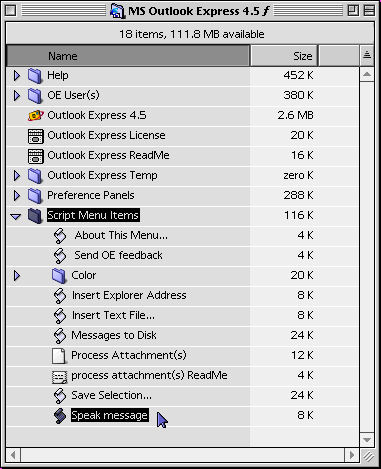Select the "Messages to Disk" name
This screenshot has height=469, width=381.
(114, 335)
